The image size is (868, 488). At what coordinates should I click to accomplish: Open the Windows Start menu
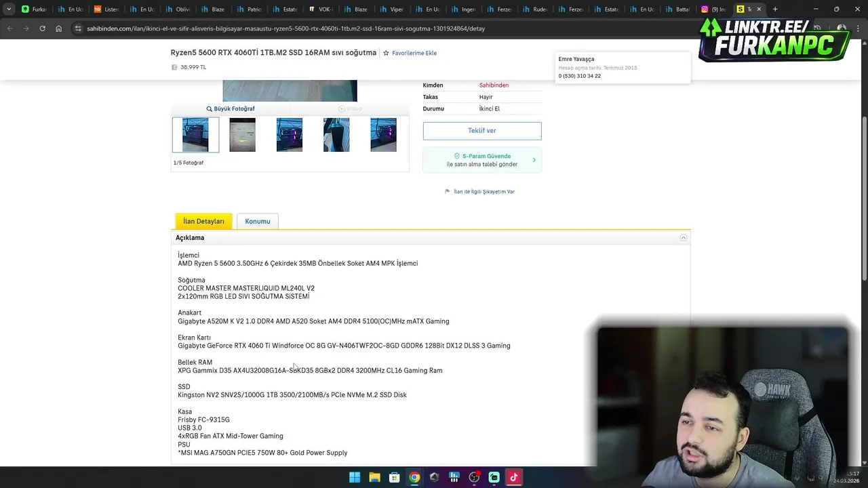pyautogui.click(x=355, y=477)
